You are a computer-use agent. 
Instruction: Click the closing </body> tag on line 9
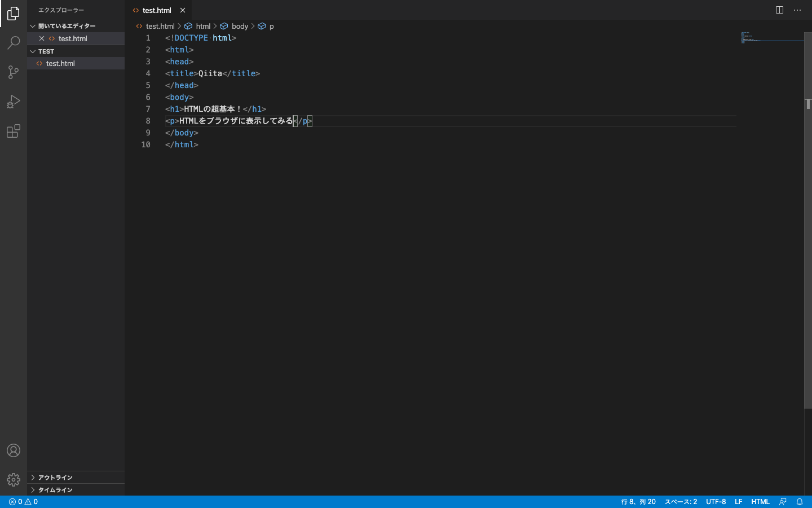(x=182, y=133)
